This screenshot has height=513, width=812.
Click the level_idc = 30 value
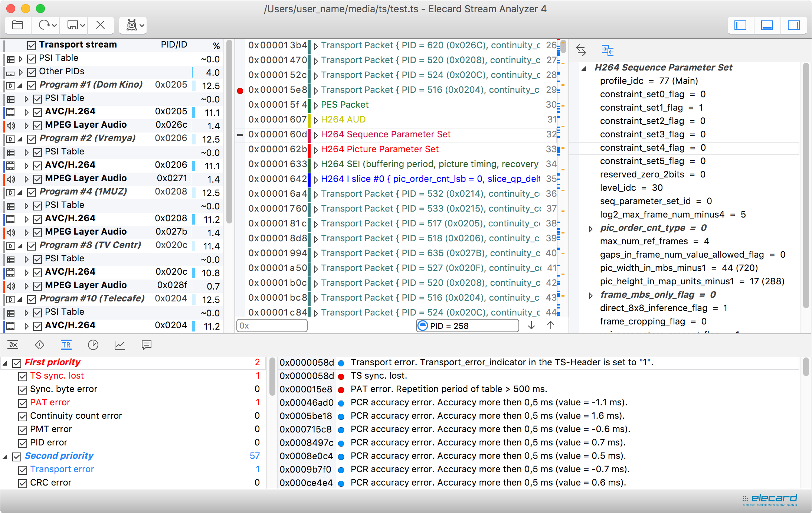coord(631,188)
